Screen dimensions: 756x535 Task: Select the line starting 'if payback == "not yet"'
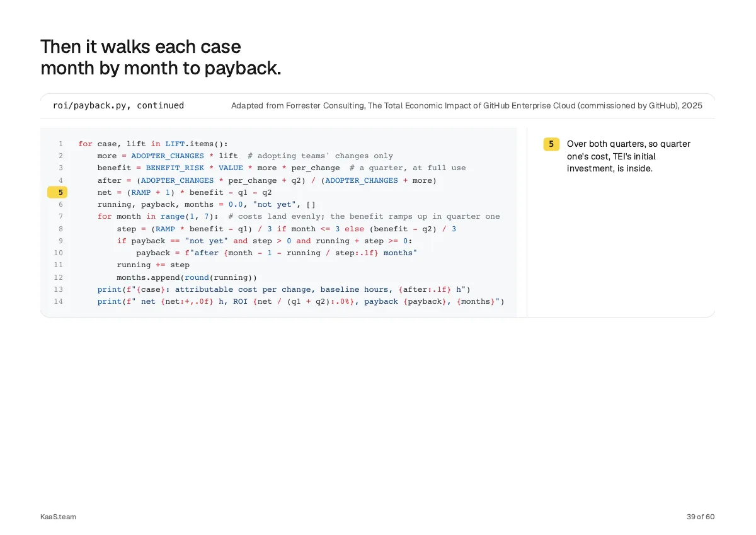pyautogui.click(x=265, y=241)
